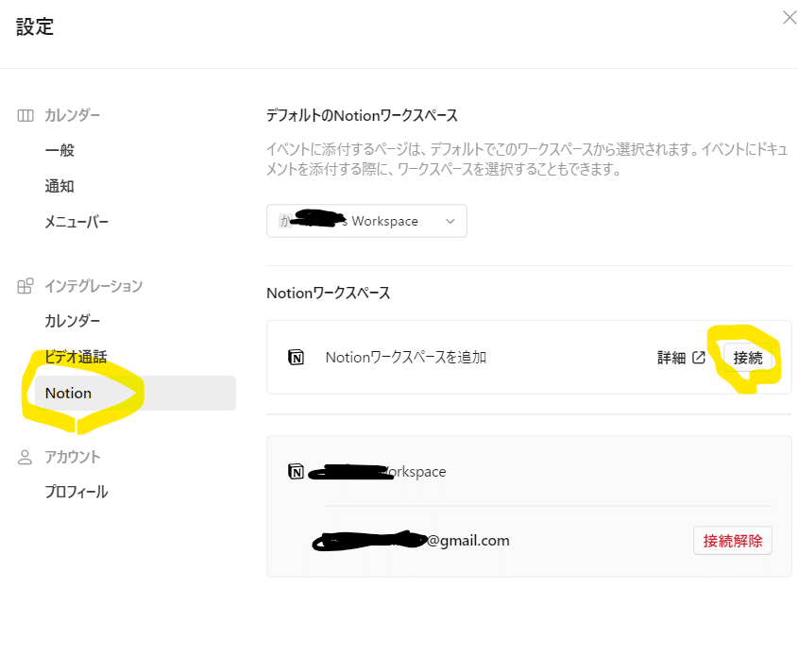The height and width of the screenshot is (672, 798).
Task: Click インテグレーション section icon
Action: tap(25, 286)
